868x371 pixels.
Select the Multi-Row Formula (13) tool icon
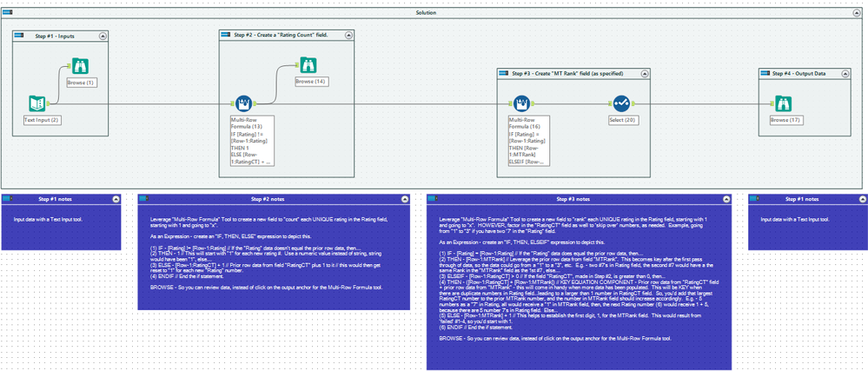point(243,103)
